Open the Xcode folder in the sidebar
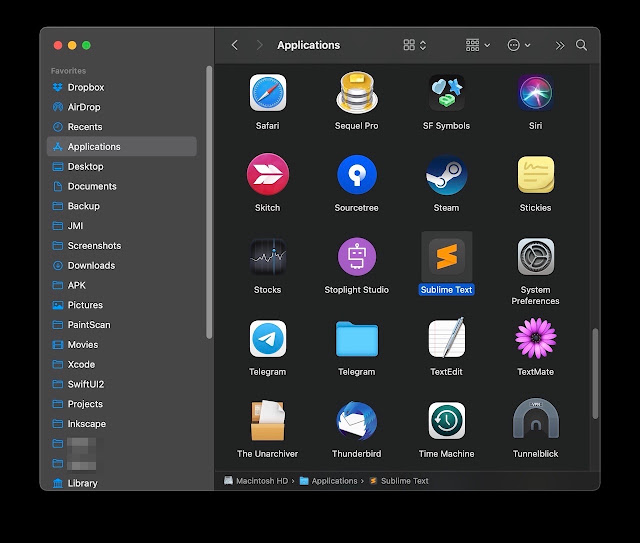640x543 pixels. (122, 365)
